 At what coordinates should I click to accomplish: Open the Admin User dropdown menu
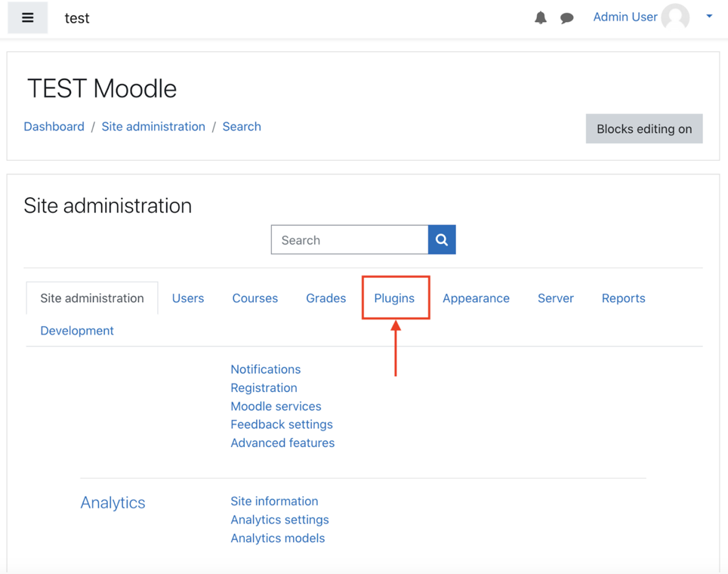pyautogui.click(x=625, y=17)
